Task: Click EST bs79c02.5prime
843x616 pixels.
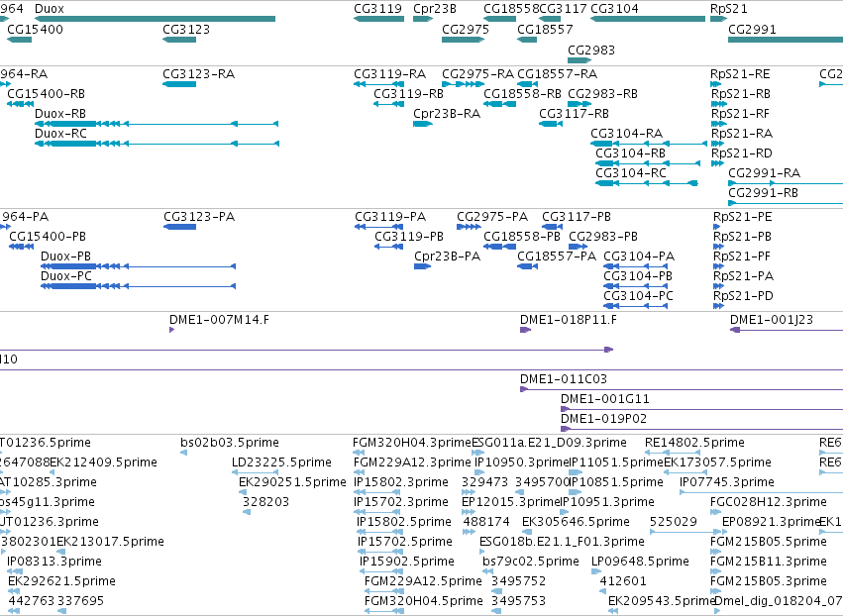Action: tap(531, 562)
